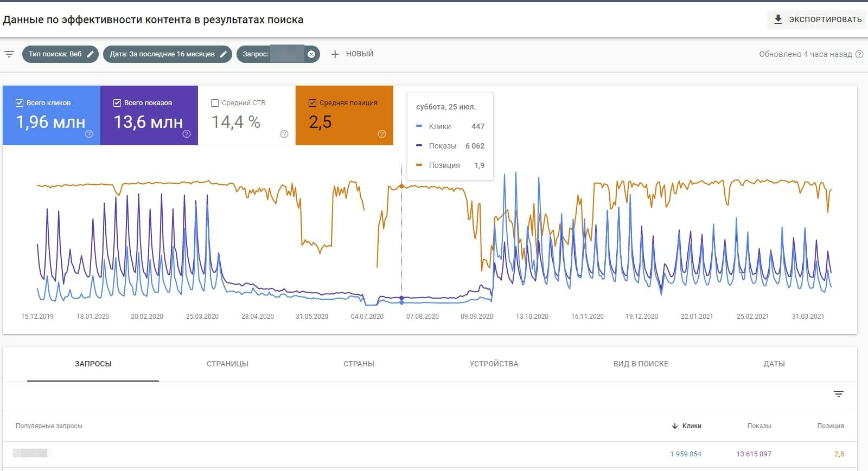The image size is (868, 471).
Task: Click the table filter icon above queries
Action: (x=839, y=394)
